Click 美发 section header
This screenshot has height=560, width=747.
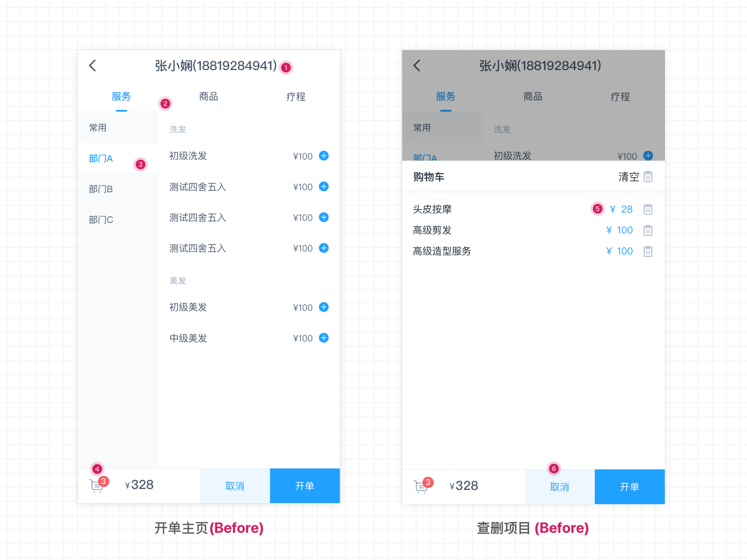(x=178, y=281)
